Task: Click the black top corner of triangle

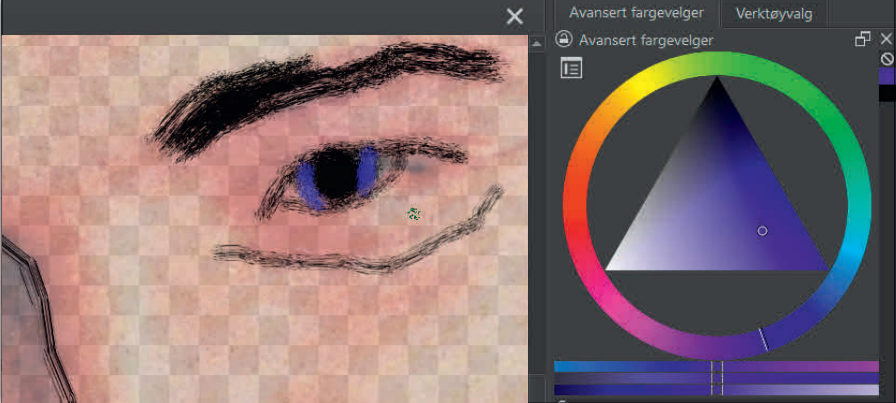Action: [x=717, y=81]
